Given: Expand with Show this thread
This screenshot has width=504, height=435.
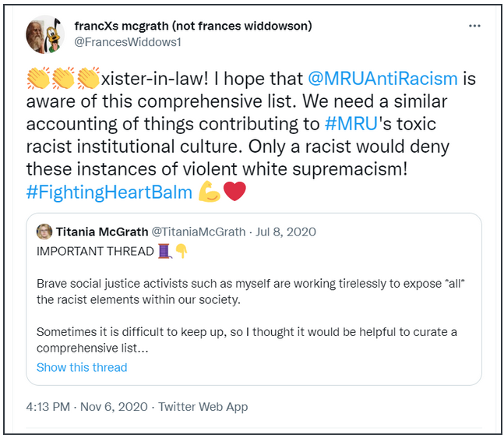Looking at the screenshot, I should [x=82, y=367].
